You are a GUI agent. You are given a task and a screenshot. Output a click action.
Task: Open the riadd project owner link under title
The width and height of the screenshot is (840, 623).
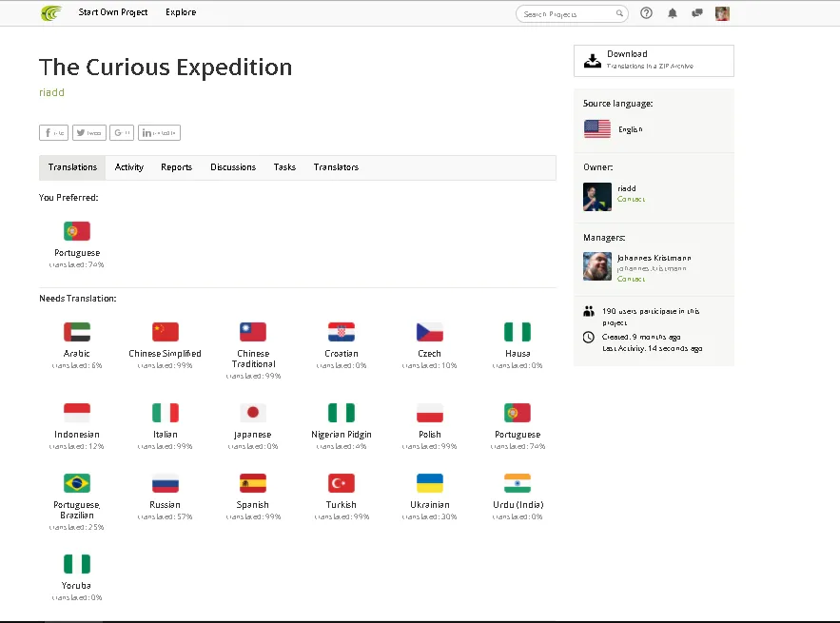[51, 92]
